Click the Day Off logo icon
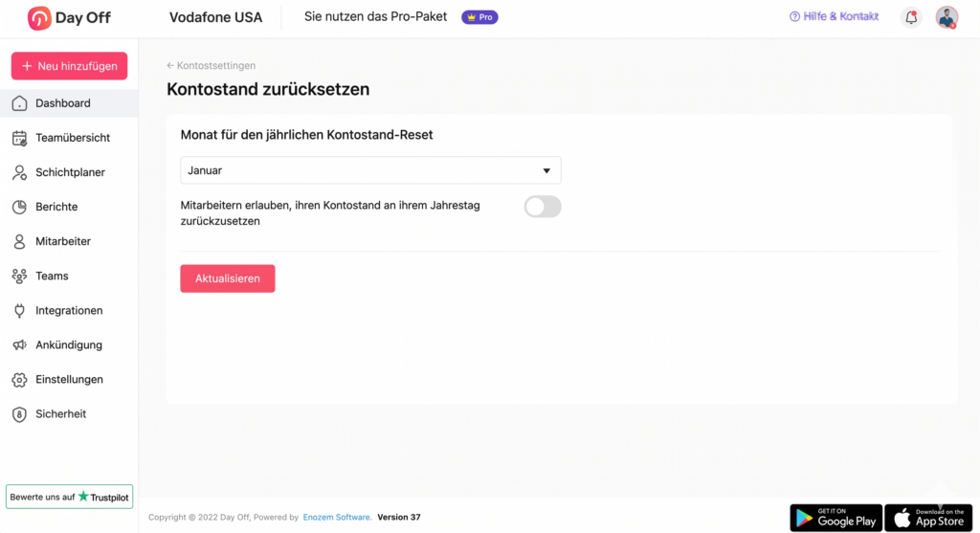 coord(39,17)
